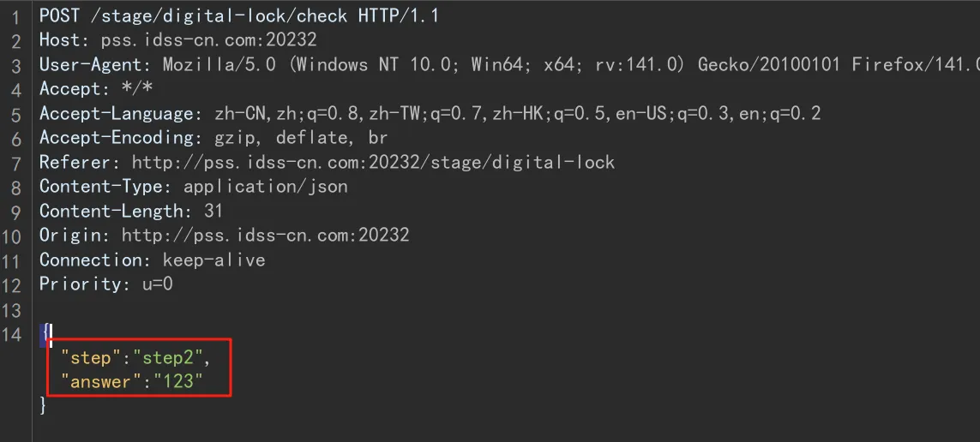Screen dimensions: 980x442
Task: Click the empty line 13
Action: 257,309
